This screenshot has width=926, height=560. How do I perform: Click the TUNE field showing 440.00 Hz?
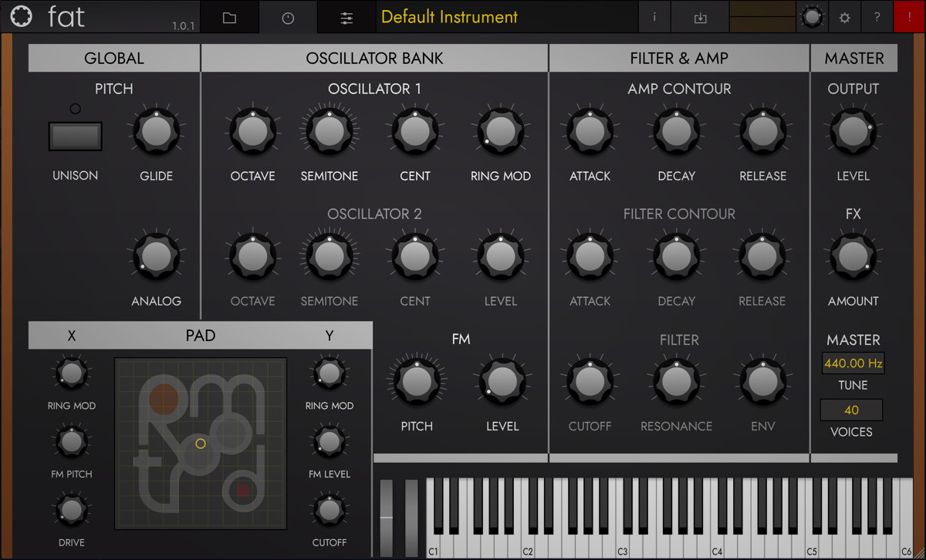[851, 363]
